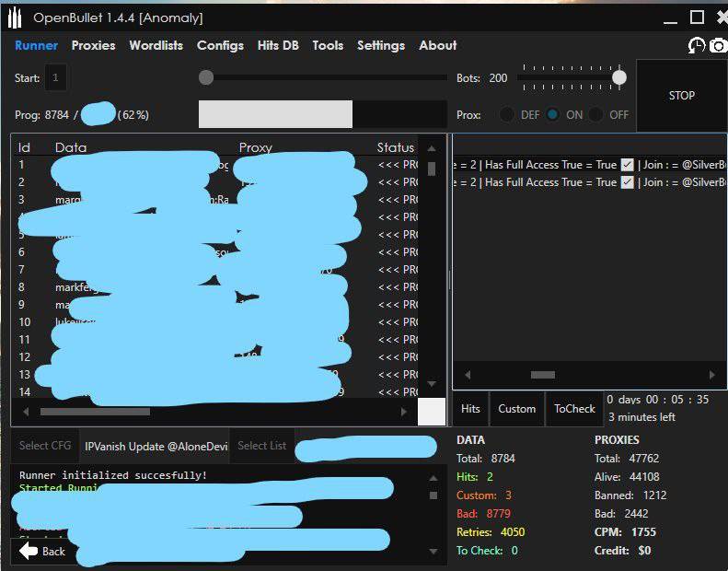The image size is (728, 571).
Task: Select the ON proxy mode
Action: tap(552, 114)
